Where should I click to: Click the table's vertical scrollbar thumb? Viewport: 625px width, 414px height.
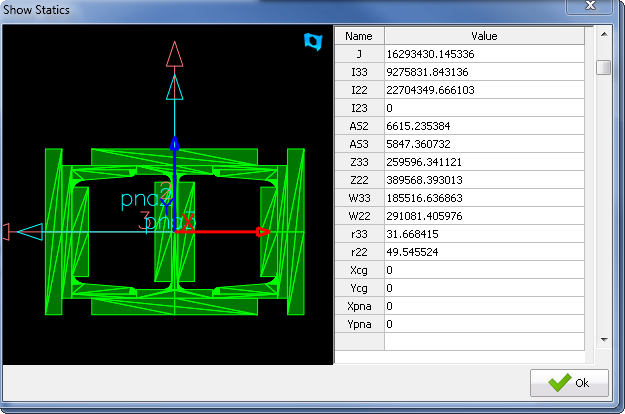pos(603,68)
